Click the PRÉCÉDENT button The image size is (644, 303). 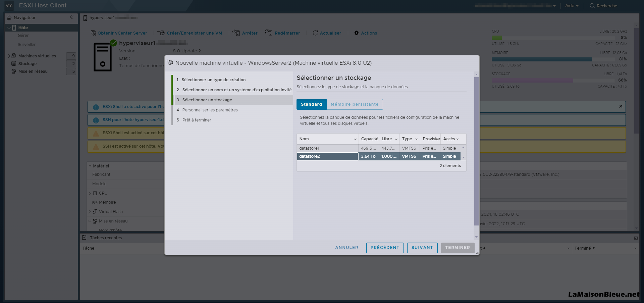tap(385, 248)
